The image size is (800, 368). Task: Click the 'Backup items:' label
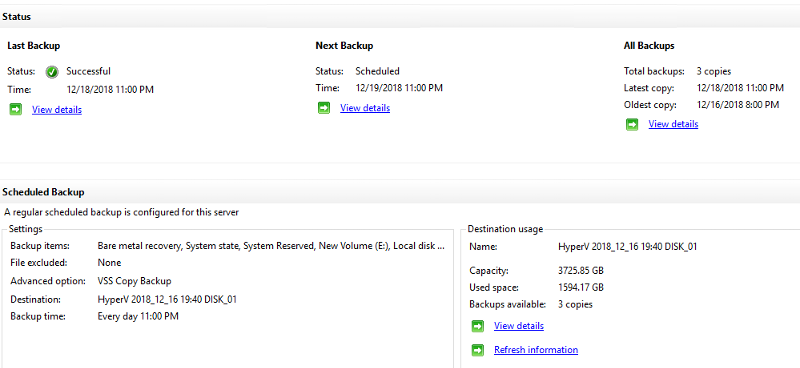tap(40, 246)
